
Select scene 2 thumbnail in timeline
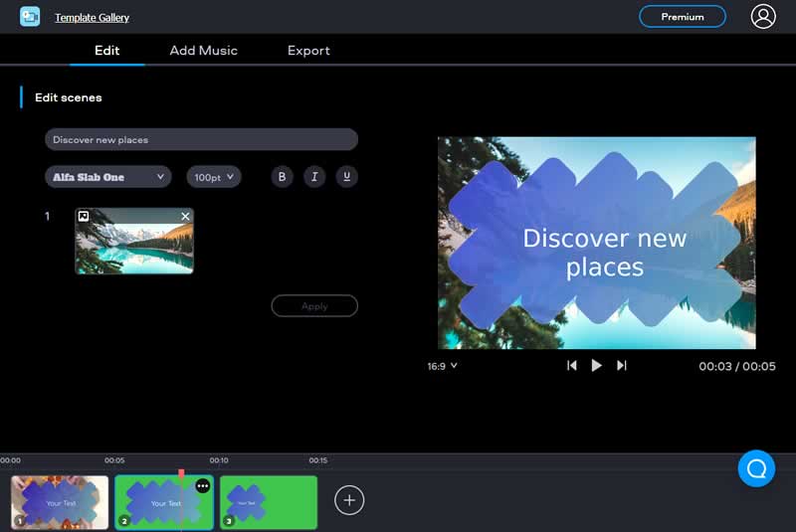point(164,502)
